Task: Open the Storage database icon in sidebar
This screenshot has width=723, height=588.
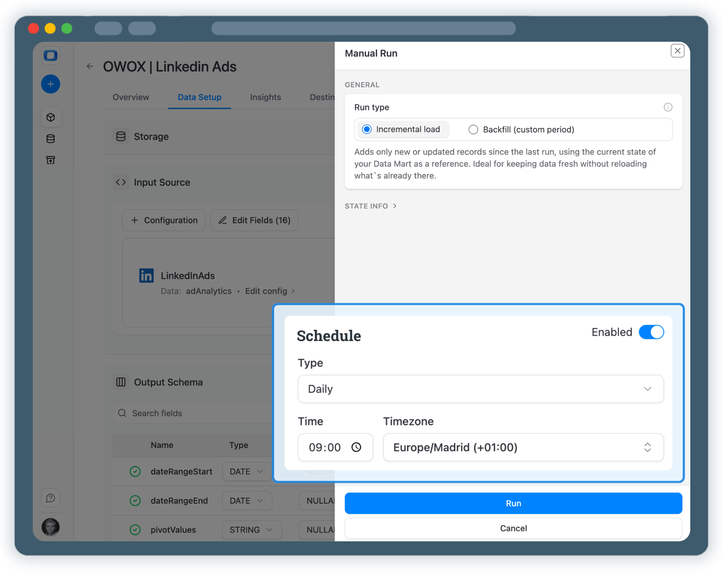Action: [50, 139]
